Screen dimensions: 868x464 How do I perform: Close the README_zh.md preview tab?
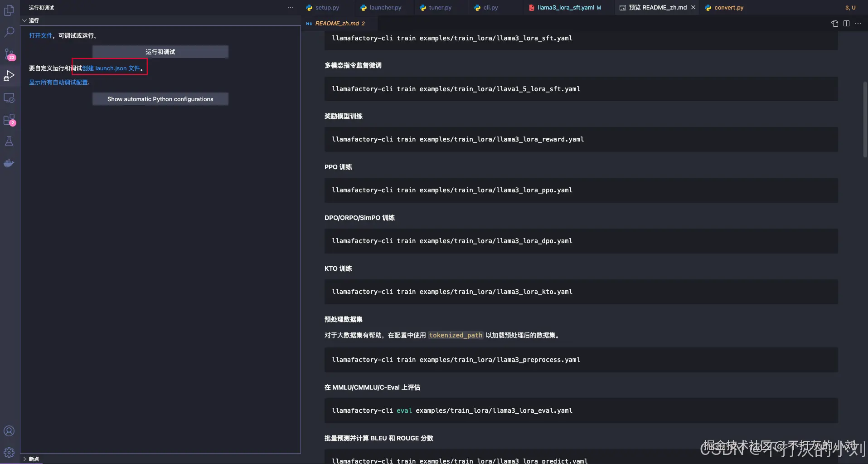(693, 8)
